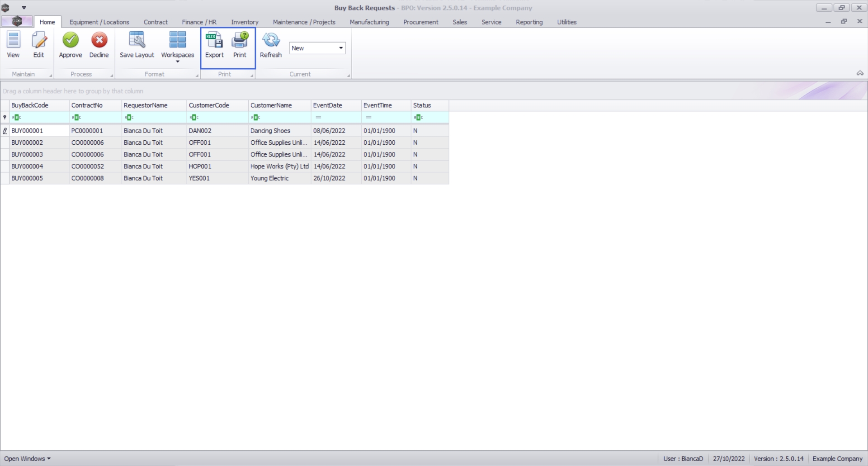The width and height of the screenshot is (868, 466).
Task: Switch to the Home tab
Action: [x=47, y=22]
